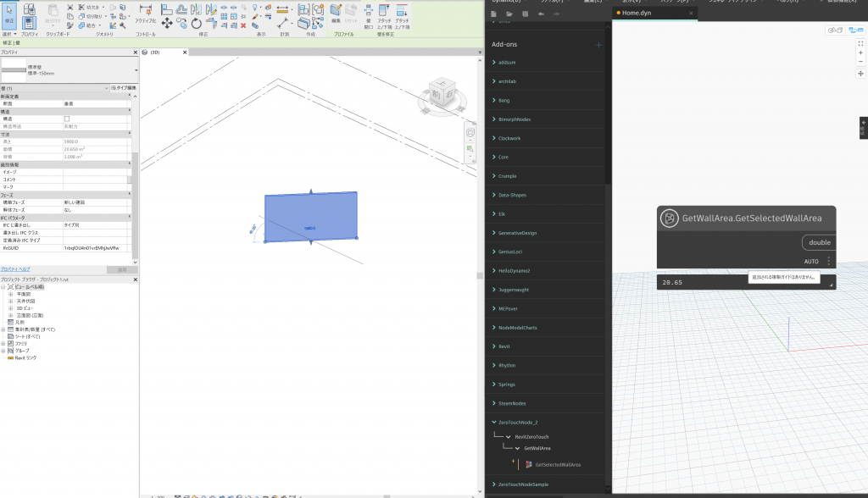Toggle the Structural (構造) checkbox
868x498 pixels.
(68, 119)
